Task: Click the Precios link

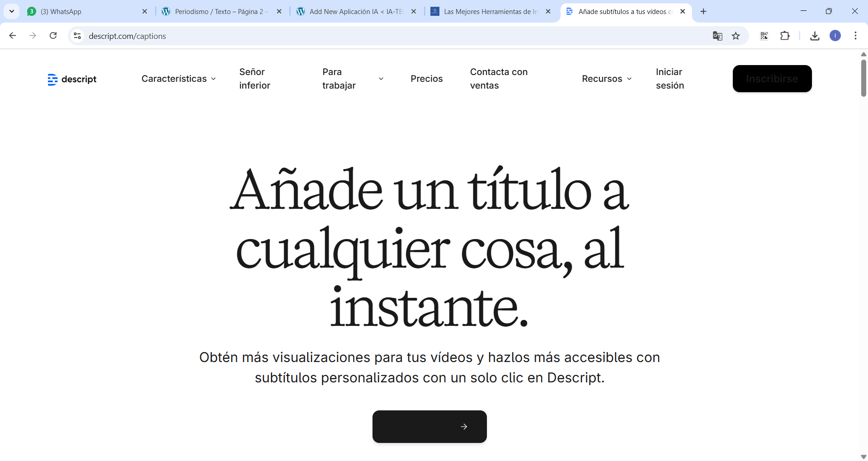Action: tap(426, 79)
